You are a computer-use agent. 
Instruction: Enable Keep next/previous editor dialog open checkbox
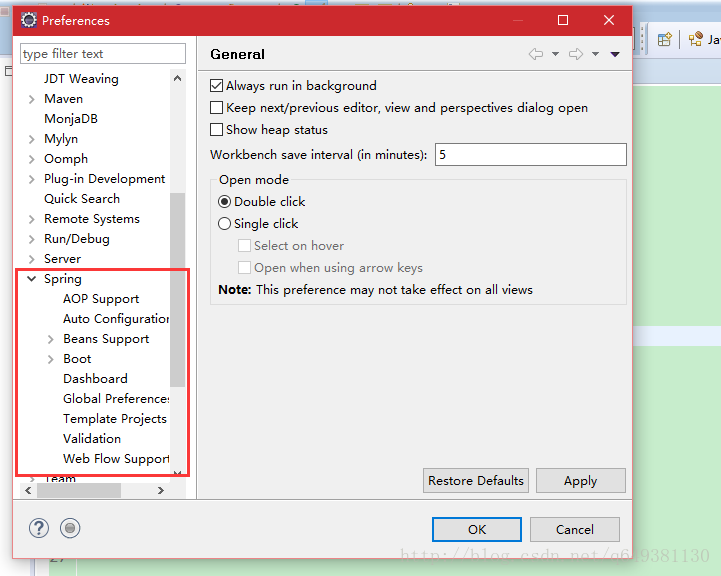tap(217, 108)
